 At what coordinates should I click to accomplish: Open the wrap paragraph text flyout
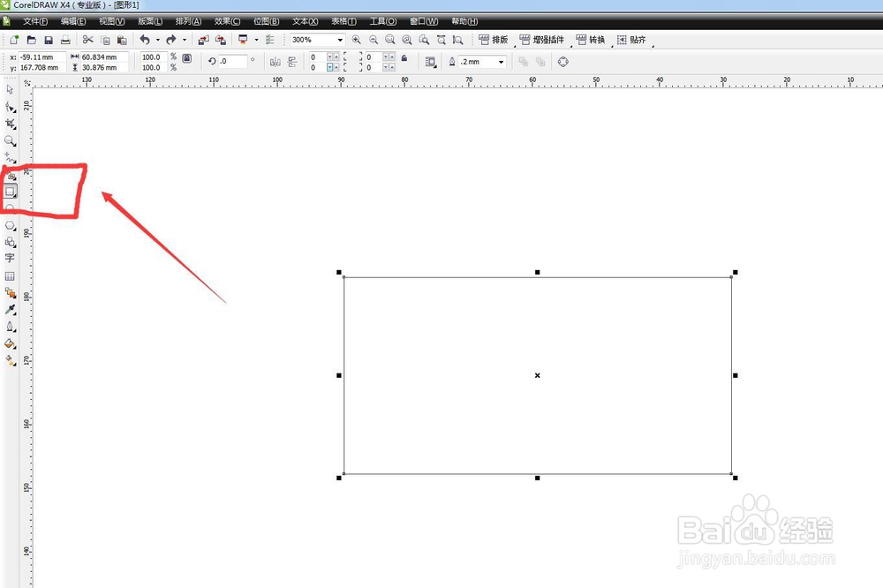pos(431,62)
